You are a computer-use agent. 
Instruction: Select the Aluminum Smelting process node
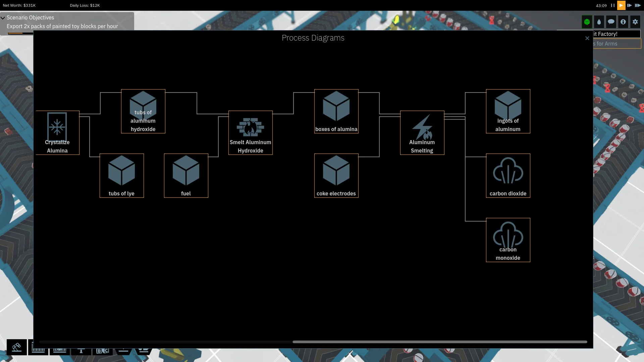tap(422, 133)
